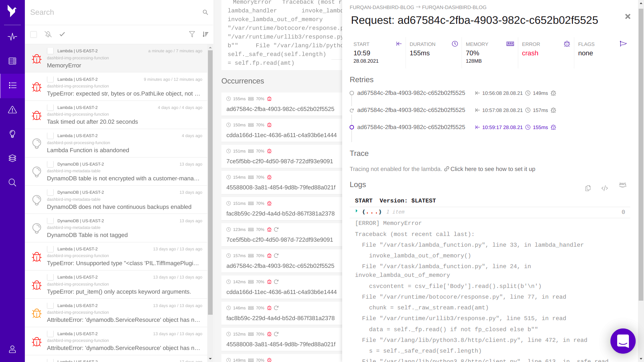Open the TypeError Unsupported type PIL event
Image resolution: width=644 pixels, height=362 pixels.
pos(116,256)
